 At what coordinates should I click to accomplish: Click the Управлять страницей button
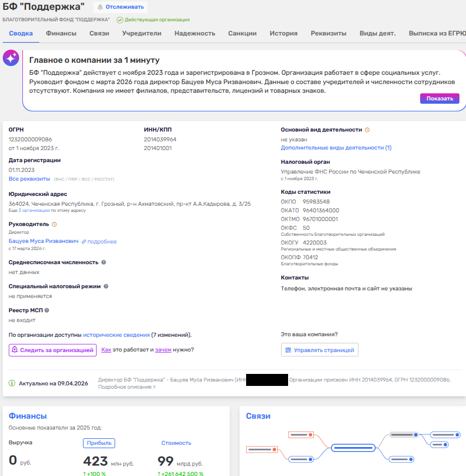tap(319, 350)
